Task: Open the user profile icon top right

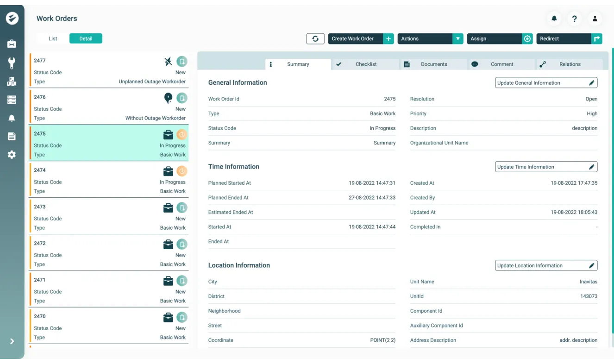Action: click(x=595, y=19)
